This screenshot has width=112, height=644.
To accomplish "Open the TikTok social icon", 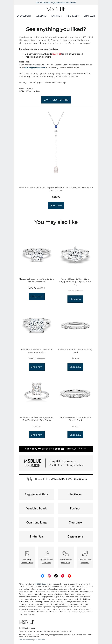I will point(56,576).
